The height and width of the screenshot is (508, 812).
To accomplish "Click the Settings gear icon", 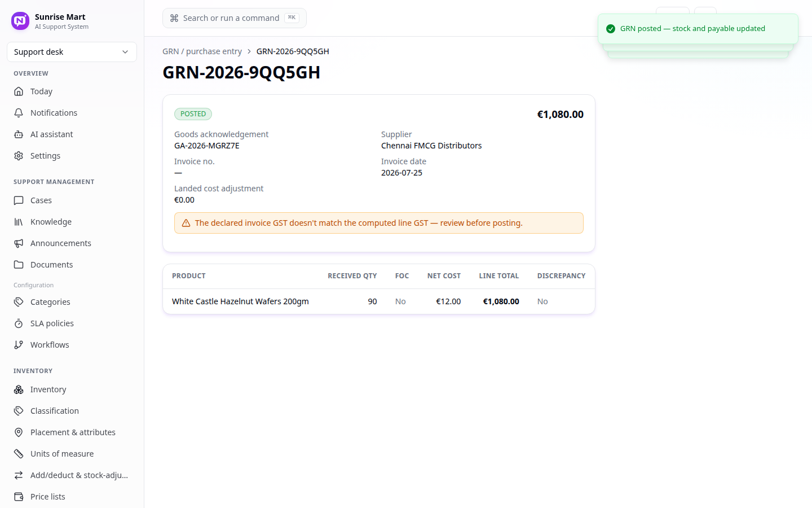I will coord(19,156).
